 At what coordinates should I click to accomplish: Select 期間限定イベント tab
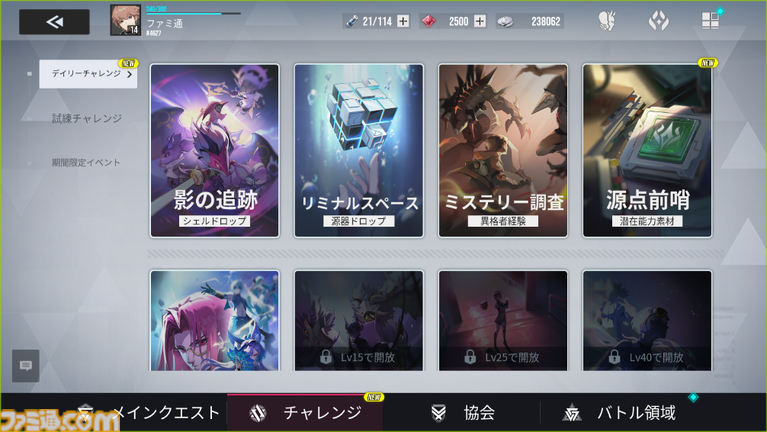point(86,162)
